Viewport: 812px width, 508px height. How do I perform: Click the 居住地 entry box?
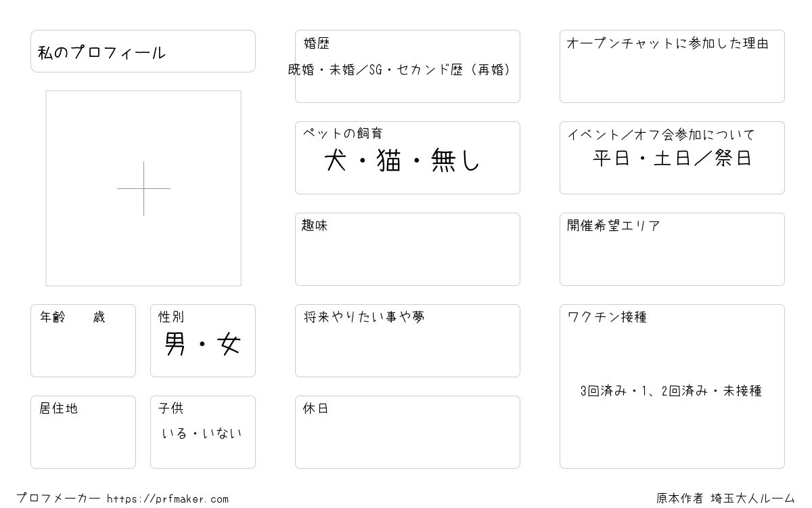[x=83, y=432]
